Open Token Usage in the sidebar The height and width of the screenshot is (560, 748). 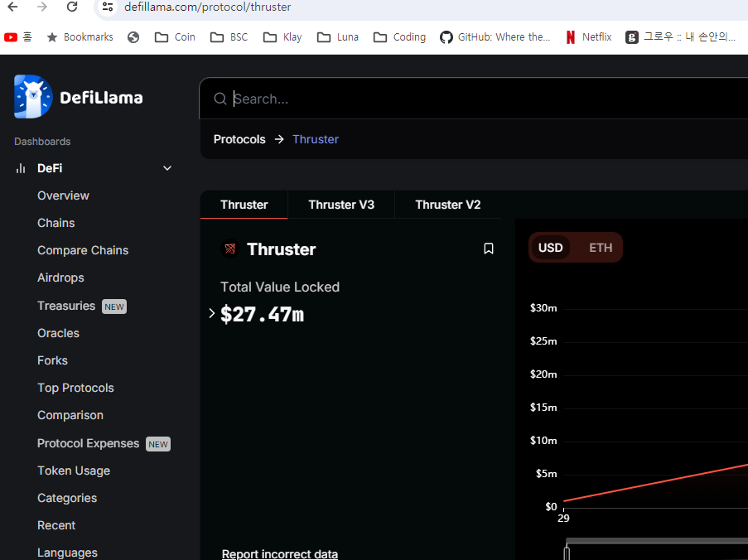[74, 471]
